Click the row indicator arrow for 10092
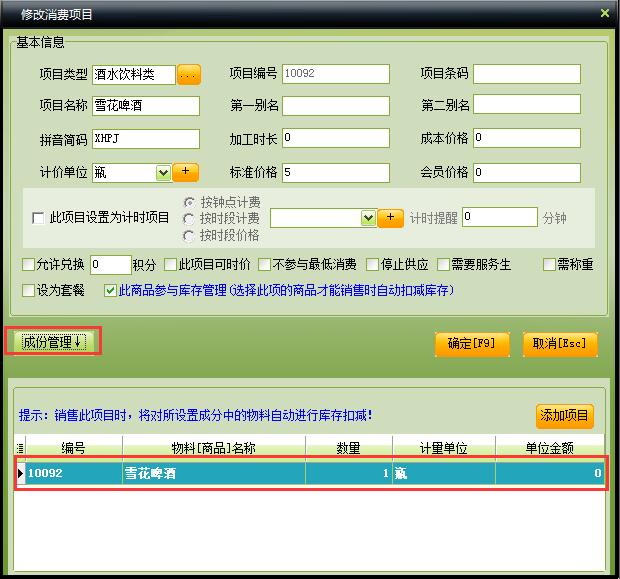This screenshot has height=579, width=620. click(21, 473)
